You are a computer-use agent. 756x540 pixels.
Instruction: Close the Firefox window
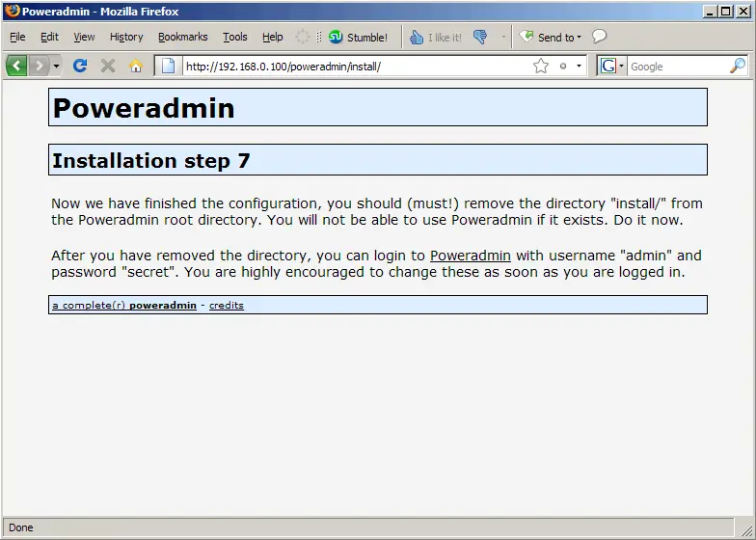click(x=742, y=12)
